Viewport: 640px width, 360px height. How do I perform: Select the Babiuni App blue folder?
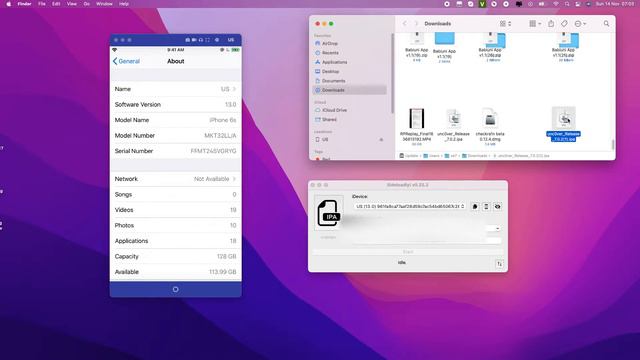444,48
